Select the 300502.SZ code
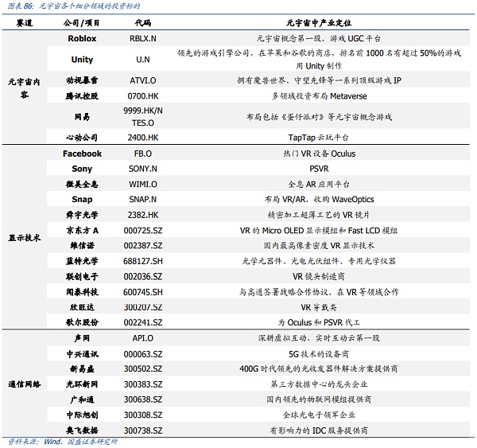This screenshot has width=477, height=448. (x=143, y=369)
